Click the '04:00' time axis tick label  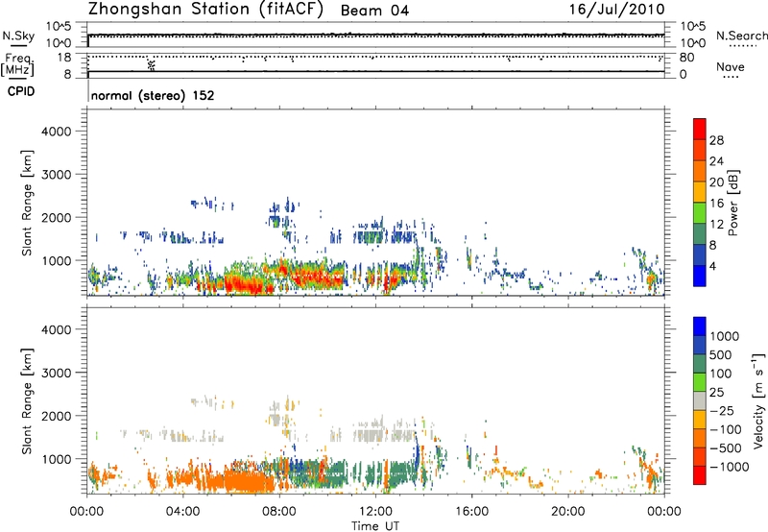pyautogui.click(x=182, y=512)
